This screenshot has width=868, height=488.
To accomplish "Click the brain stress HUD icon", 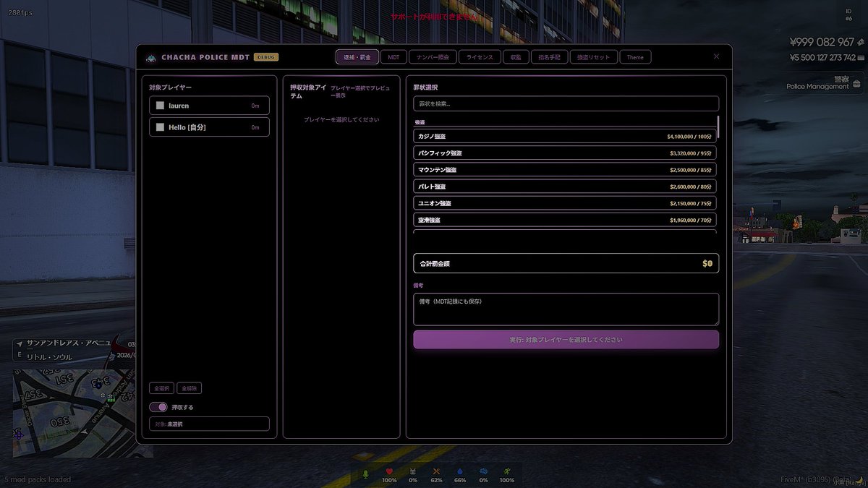I will tap(483, 472).
